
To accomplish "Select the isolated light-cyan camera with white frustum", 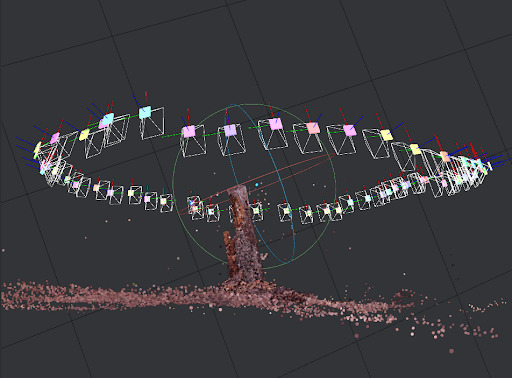I will pyautogui.click(x=145, y=112).
